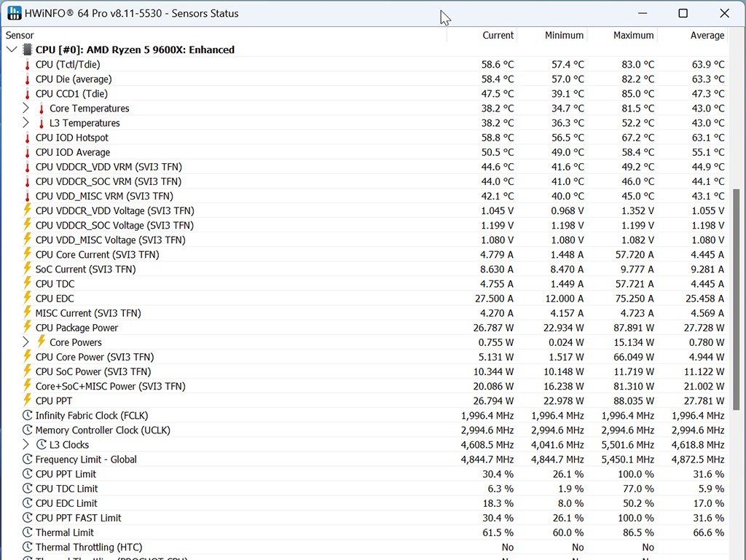Click the HWiNFO app icon in title bar

coord(15,13)
